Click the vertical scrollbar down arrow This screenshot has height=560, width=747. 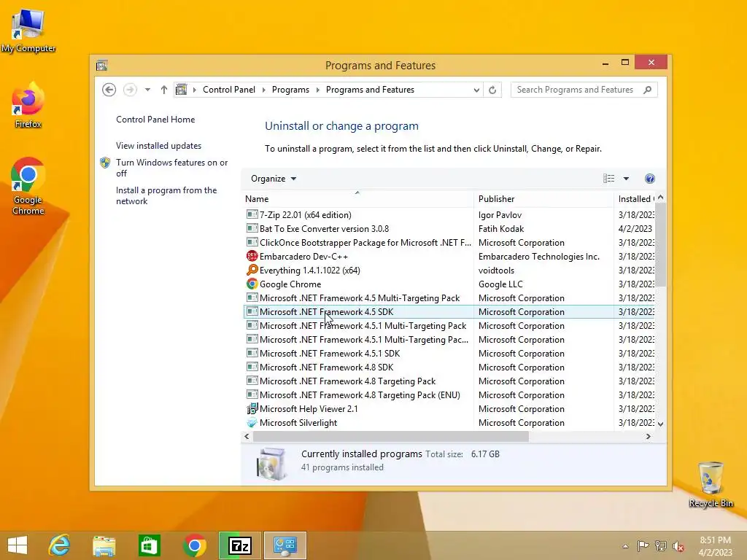click(660, 424)
